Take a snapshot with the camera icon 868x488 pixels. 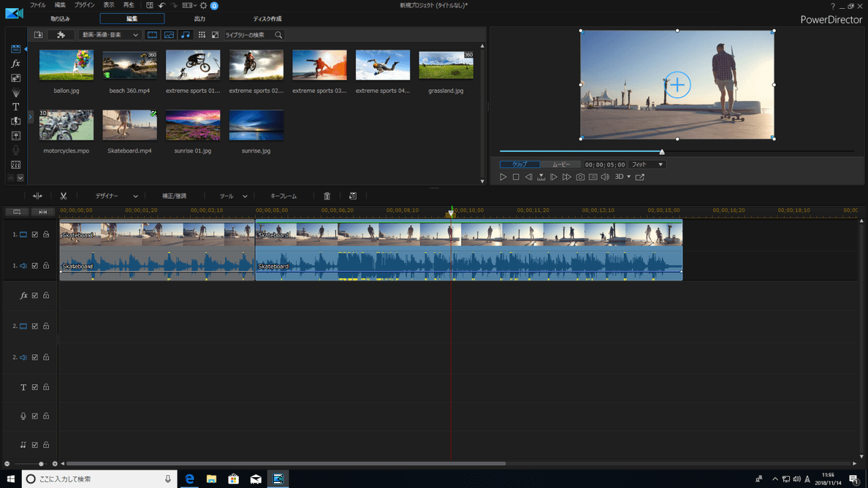[580, 177]
